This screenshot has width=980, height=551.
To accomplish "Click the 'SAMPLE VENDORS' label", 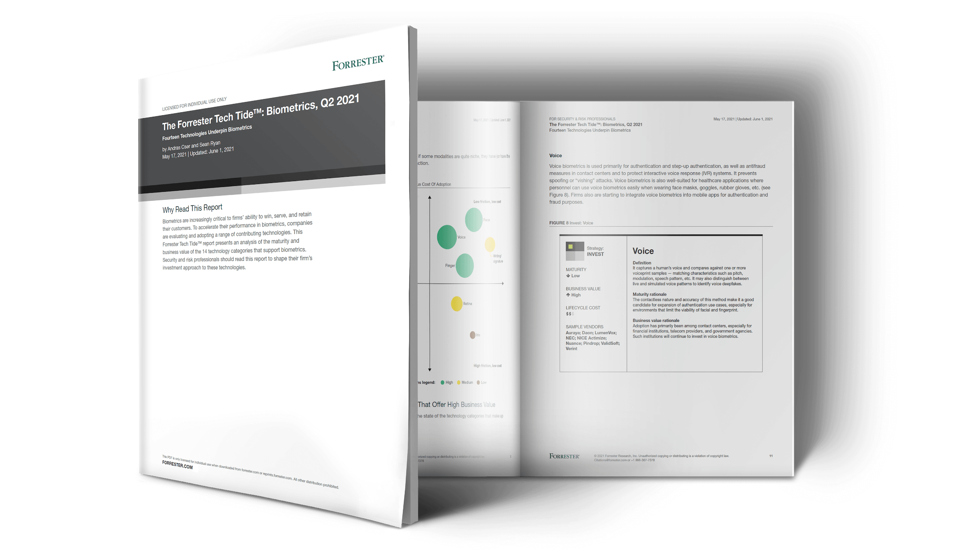I will 584,327.
